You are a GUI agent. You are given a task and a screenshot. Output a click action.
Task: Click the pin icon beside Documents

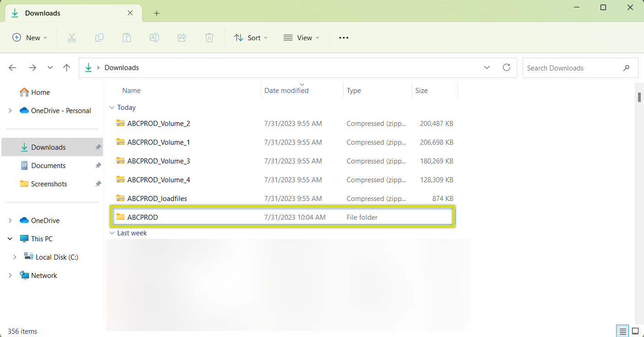[x=98, y=165]
